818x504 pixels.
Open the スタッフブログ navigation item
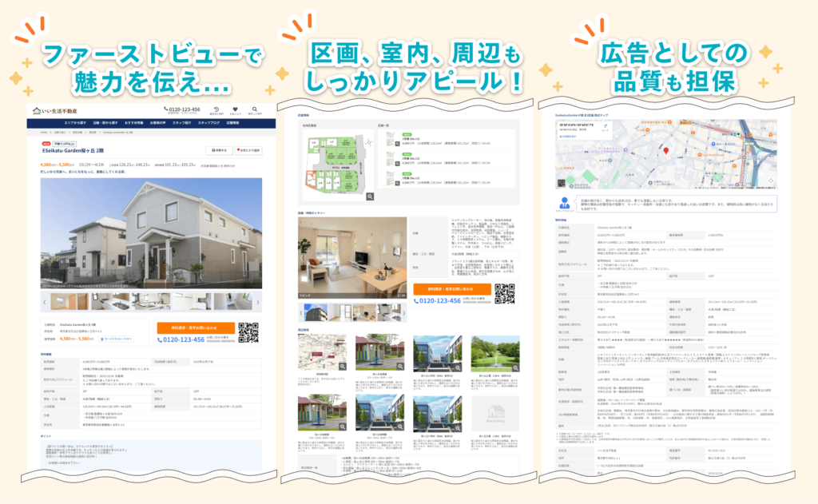click(208, 123)
